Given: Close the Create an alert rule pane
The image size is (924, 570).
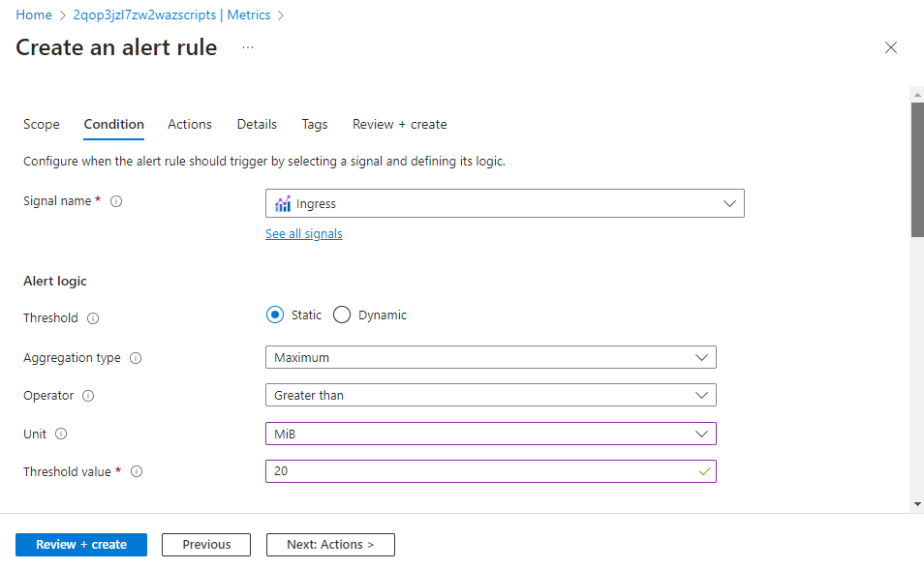Looking at the screenshot, I should pyautogui.click(x=891, y=47).
